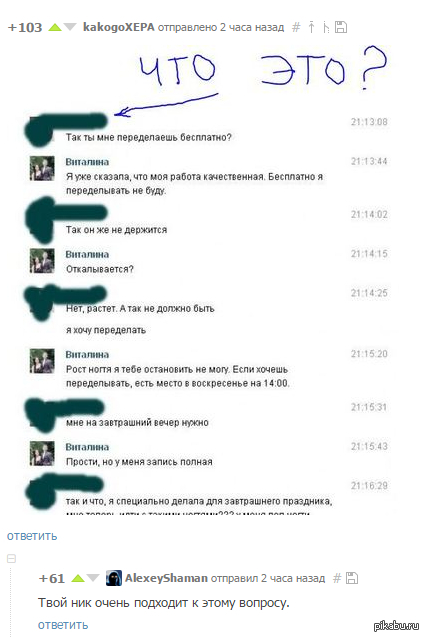
Task: Click the hash permalink icon on kakogoXEPA's comment
Action: click(296, 28)
